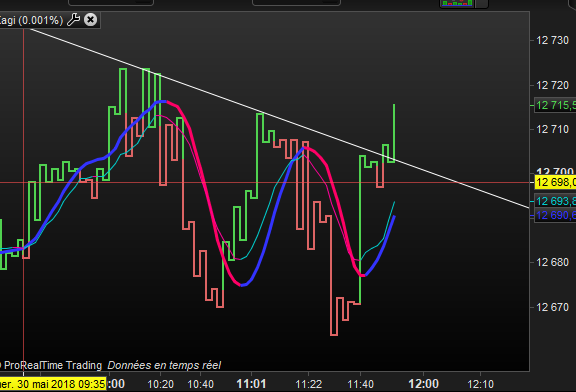Click the 12 730 price axis label
This screenshot has width=576, height=392.
(552, 40)
